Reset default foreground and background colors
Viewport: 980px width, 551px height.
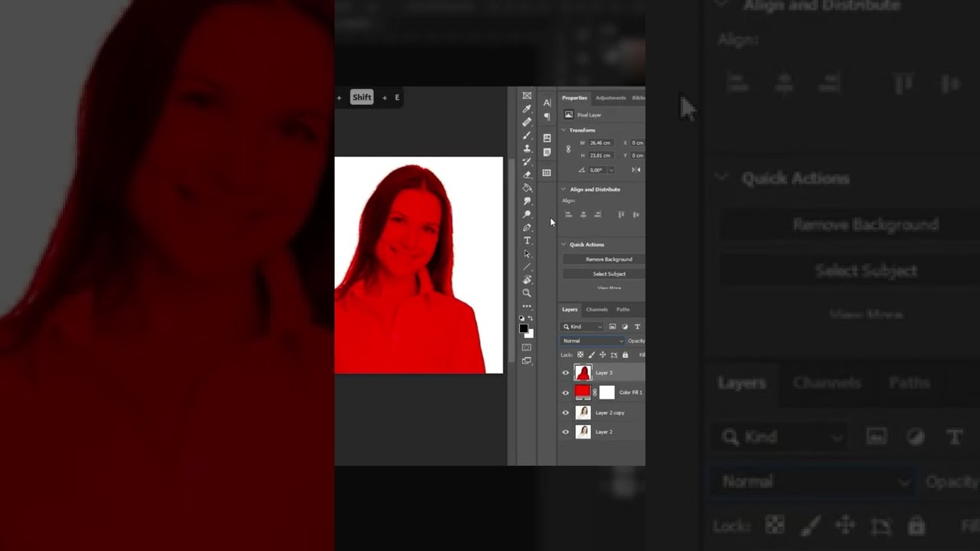(522, 318)
